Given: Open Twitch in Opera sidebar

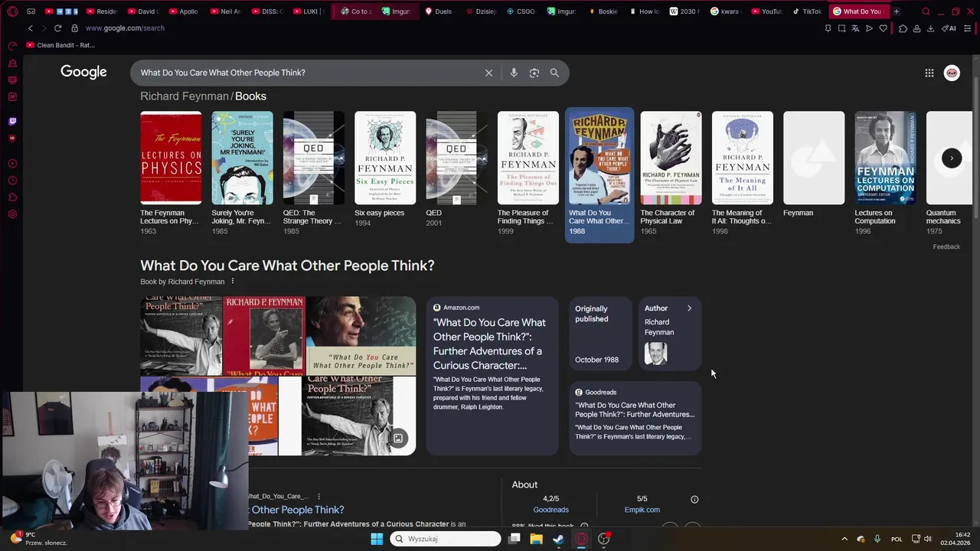Looking at the screenshot, I should (12, 121).
